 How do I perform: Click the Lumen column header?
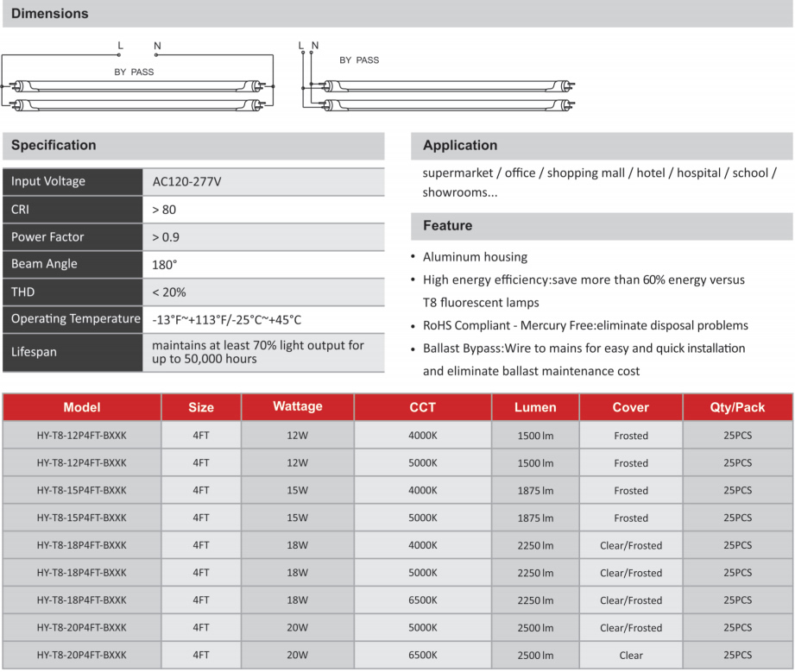pyautogui.click(x=535, y=407)
